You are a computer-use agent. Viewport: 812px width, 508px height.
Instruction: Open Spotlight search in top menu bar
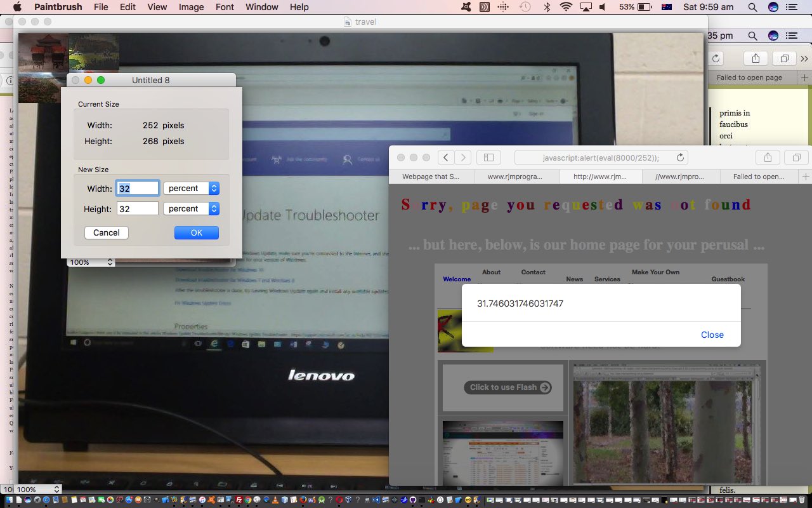click(x=752, y=7)
